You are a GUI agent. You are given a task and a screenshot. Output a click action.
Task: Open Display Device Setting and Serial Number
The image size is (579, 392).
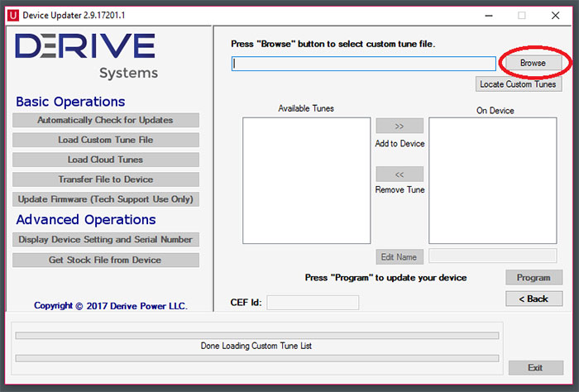(x=106, y=240)
